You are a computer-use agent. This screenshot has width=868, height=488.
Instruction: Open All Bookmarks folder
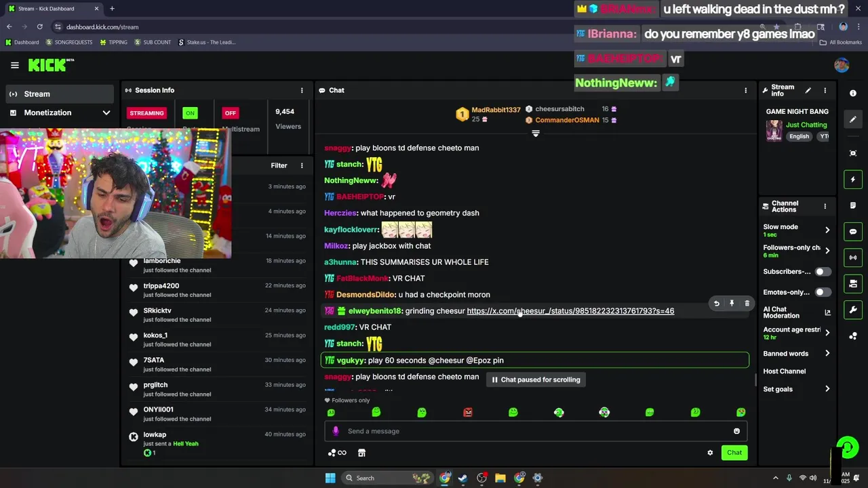(x=841, y=42)
